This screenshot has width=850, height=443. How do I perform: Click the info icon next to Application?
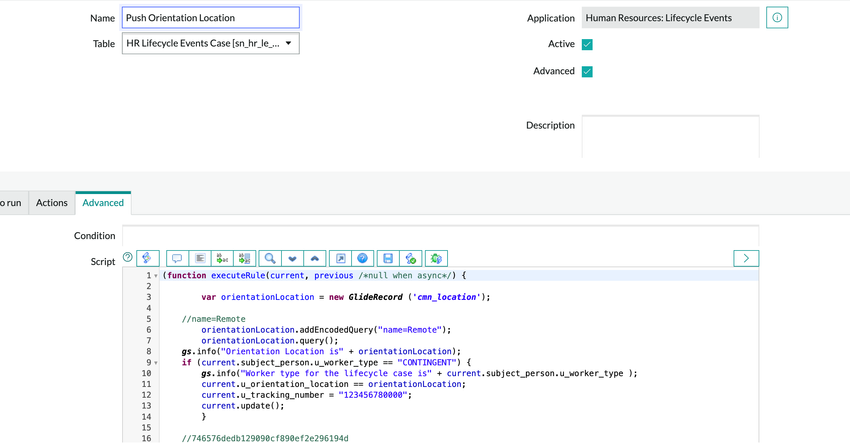coord(777,18)
